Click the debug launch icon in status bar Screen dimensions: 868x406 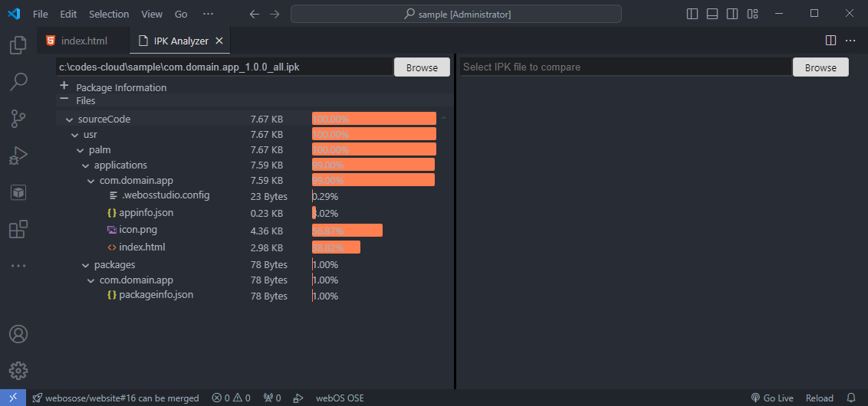298,398
